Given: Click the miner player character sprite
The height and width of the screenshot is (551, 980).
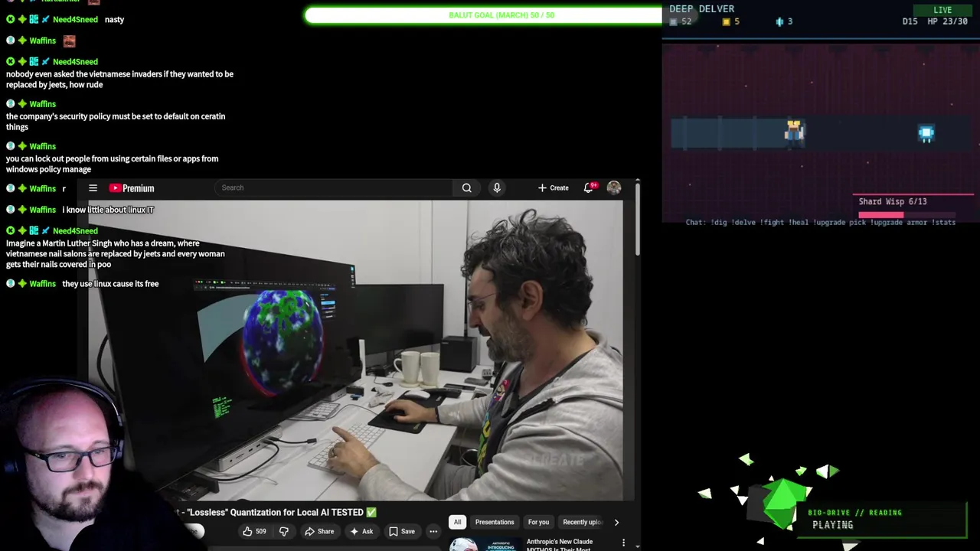Looking at the screenshot, I should pos(794,132).
